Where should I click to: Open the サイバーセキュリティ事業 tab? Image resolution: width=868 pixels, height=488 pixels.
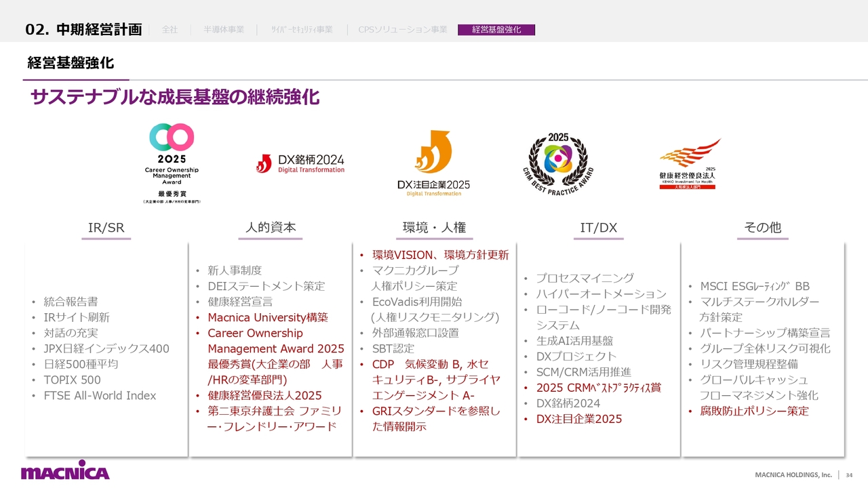(x=302, y=30)
